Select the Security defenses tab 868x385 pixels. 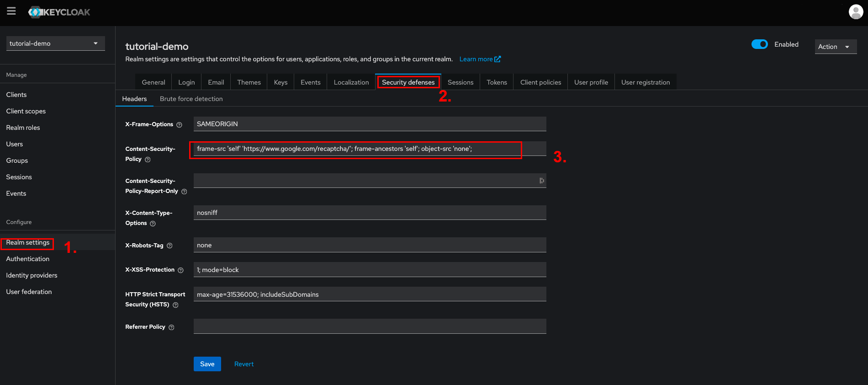(408, 82)
